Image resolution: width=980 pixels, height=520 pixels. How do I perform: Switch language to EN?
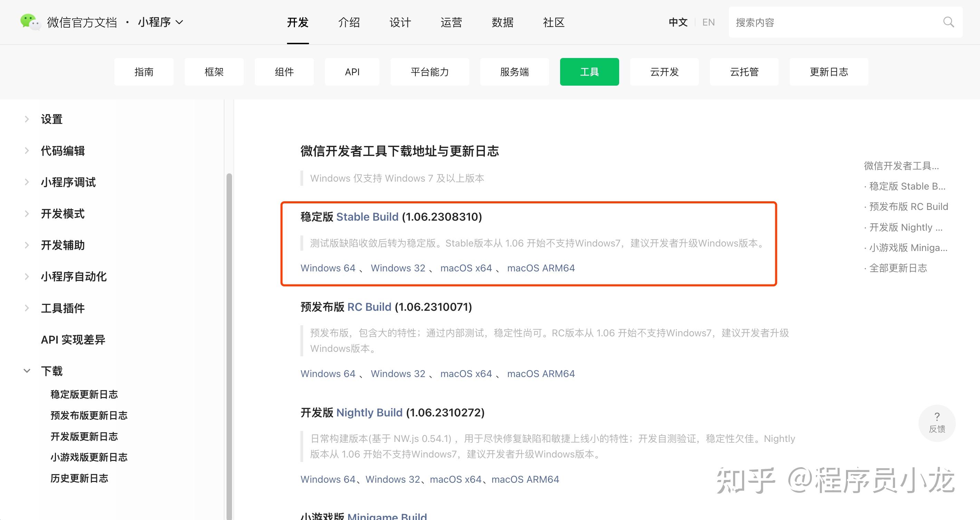click(x=708, y=22)
